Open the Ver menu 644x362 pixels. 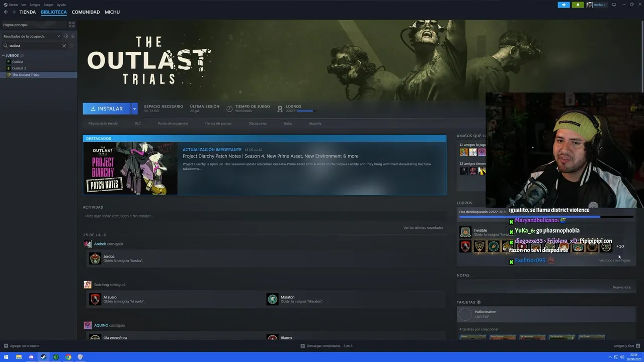(x=23, y=5)
